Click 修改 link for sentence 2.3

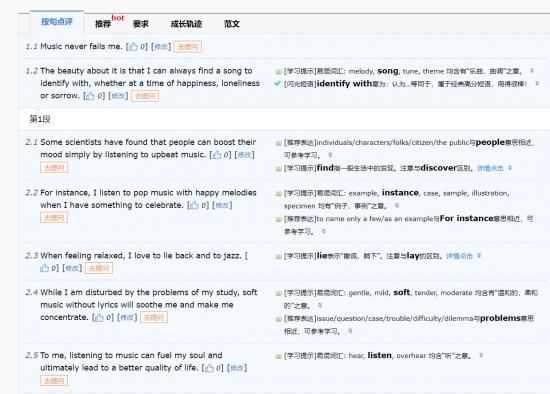(x=72, y=268)
